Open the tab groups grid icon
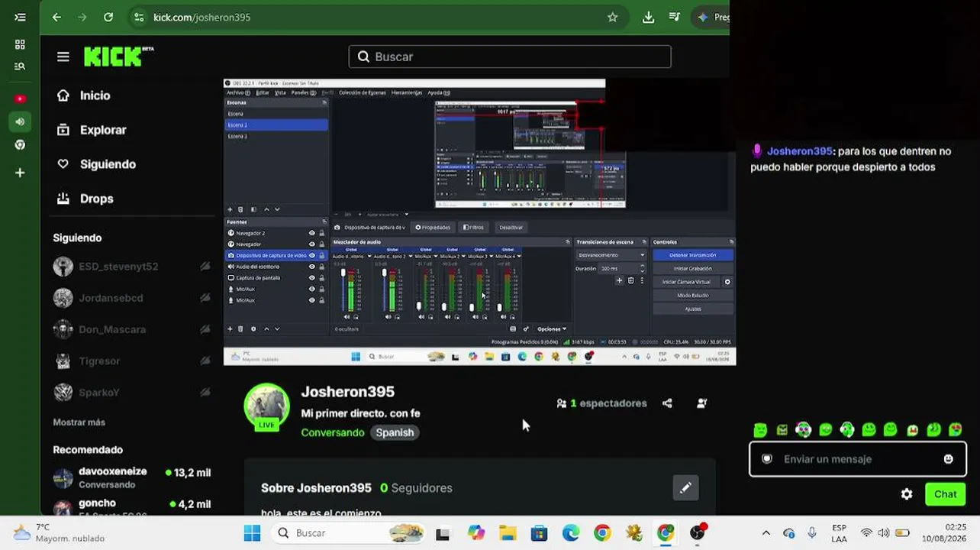Image resolution: width=980 pixels, height=550 pixels. [20, 44]
